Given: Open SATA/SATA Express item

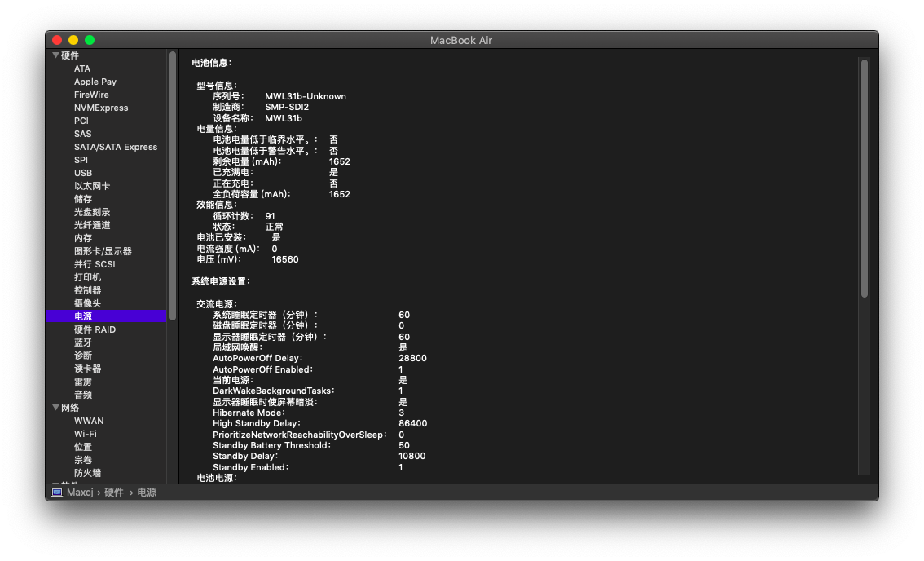Looking at the screenshot, I should point(116,147).
